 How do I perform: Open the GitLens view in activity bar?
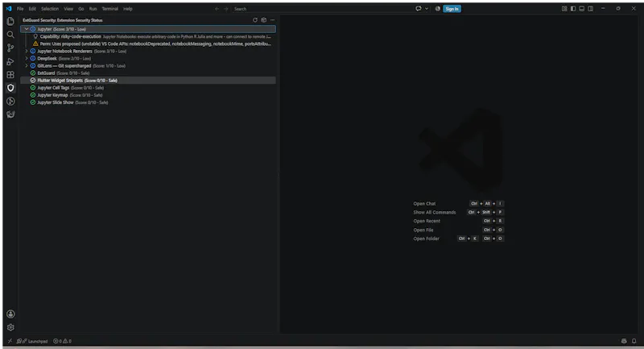click(10, 101)
